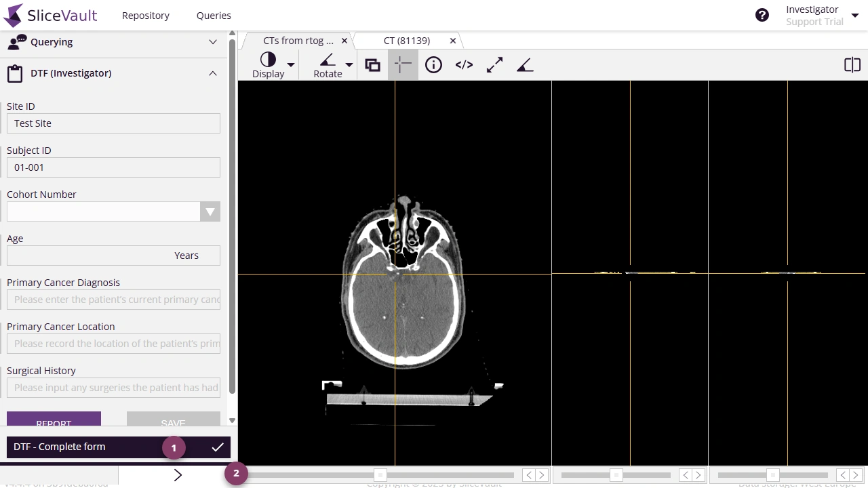Collapse the DTF (Investigator) section
This screenshot has height=488, width=868.
coord(213,73)
